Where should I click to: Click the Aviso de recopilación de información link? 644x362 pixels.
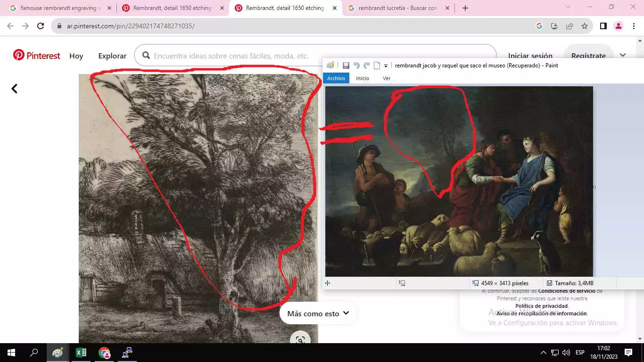click(x=541, y=313)
